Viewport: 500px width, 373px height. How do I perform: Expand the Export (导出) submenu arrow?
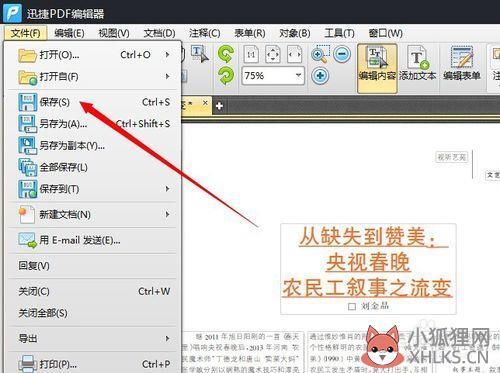pos(167,338)
